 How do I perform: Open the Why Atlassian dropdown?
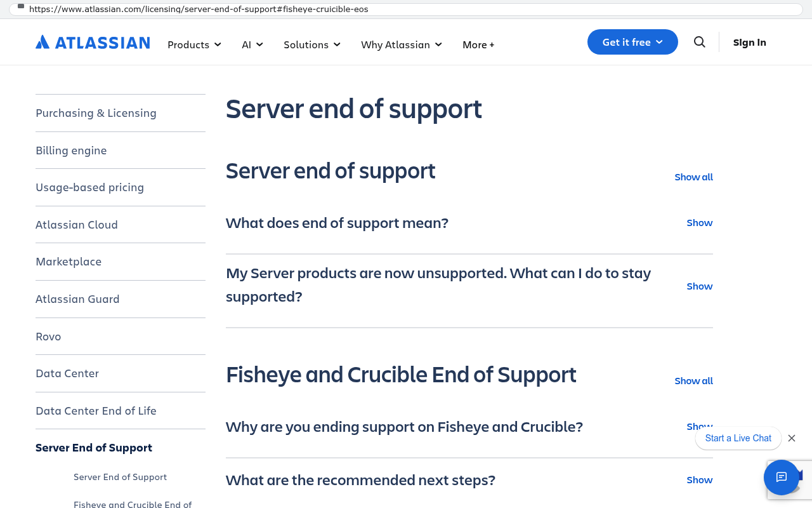tap(402, 44)
